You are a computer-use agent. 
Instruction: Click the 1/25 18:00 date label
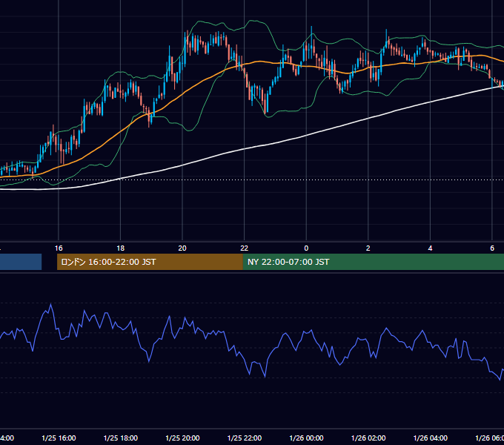(121, 438)
